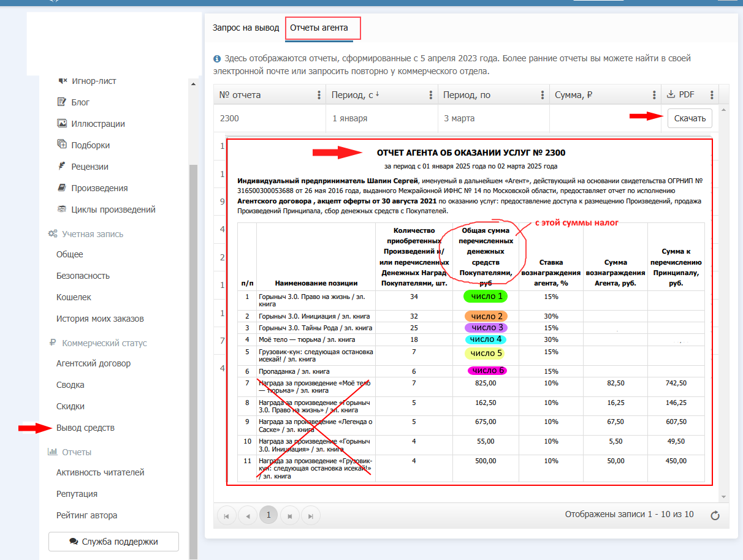Download report 2300 with Скачать button

click(690, 118)
